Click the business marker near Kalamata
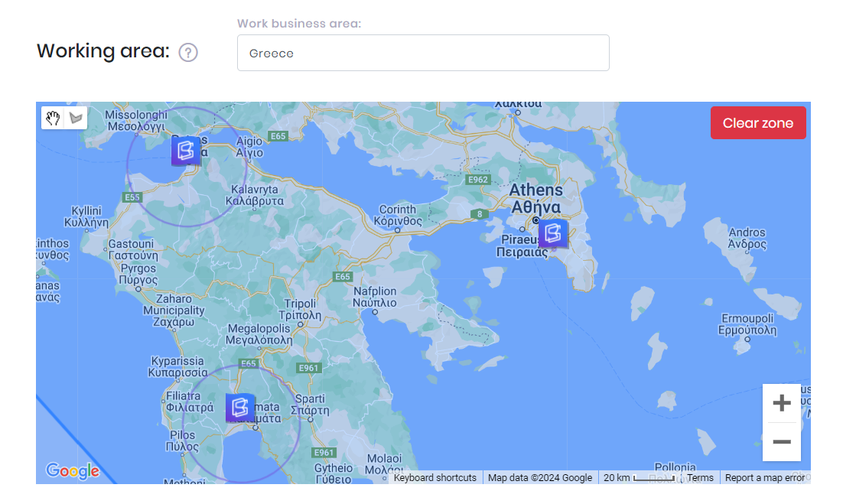 click(240, 407)
